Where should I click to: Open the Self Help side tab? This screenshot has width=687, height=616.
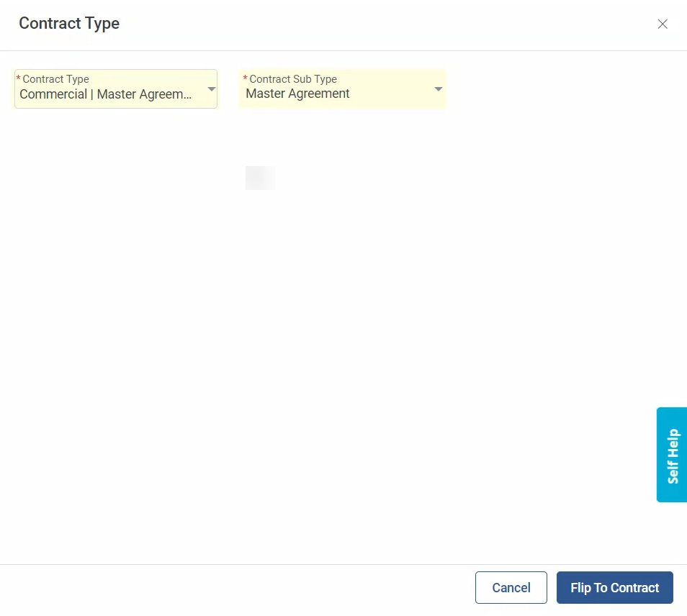[672, 455]
